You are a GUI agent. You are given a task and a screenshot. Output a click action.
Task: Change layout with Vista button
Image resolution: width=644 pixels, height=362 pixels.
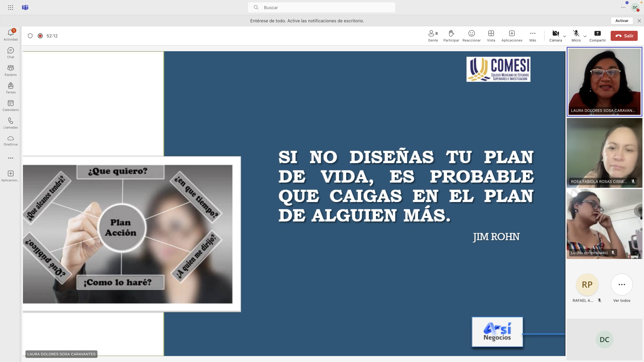pyautogui.click(x=491, y=36)
